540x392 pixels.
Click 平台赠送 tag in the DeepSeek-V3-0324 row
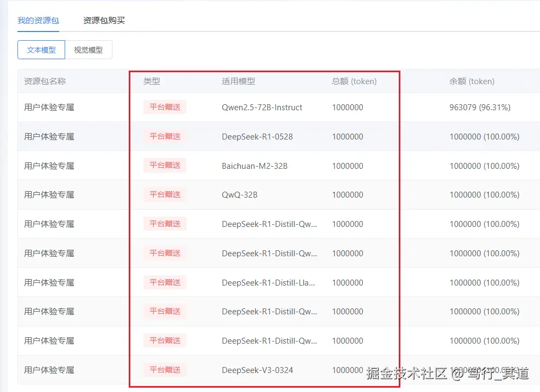pos(165,370)
